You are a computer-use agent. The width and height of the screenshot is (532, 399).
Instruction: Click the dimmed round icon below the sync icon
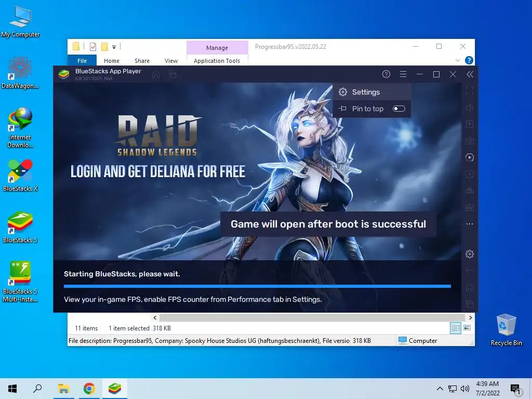tap(470, 174)
